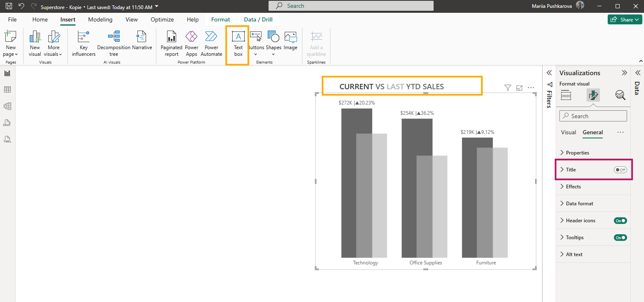Expand the Effects section
This screenshot has width=644, height=302.
[x=573, y=187]
